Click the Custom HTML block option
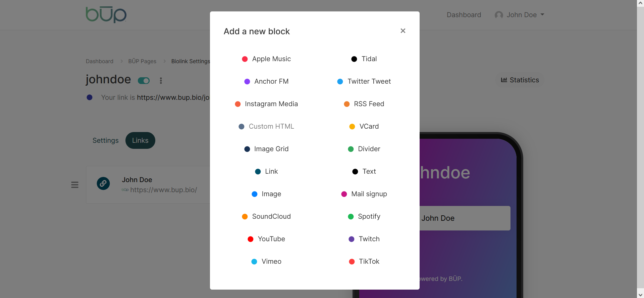 (x=266, y=126)
